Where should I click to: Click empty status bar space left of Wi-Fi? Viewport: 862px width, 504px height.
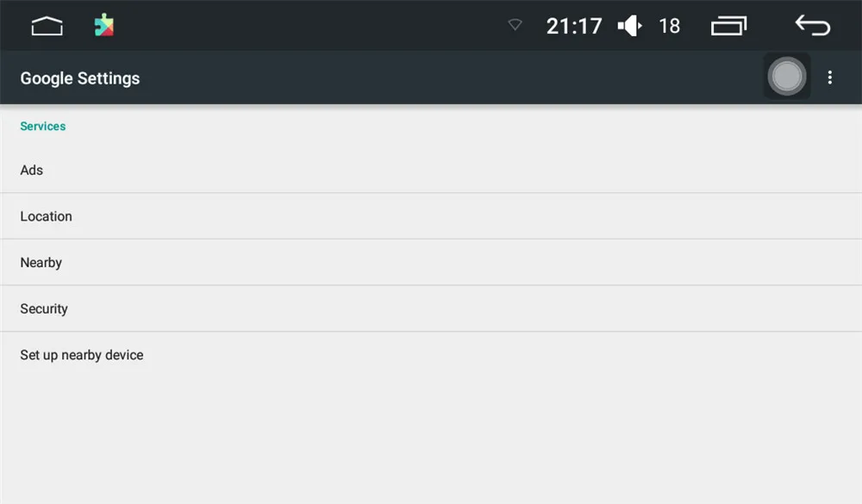[308, 25]
